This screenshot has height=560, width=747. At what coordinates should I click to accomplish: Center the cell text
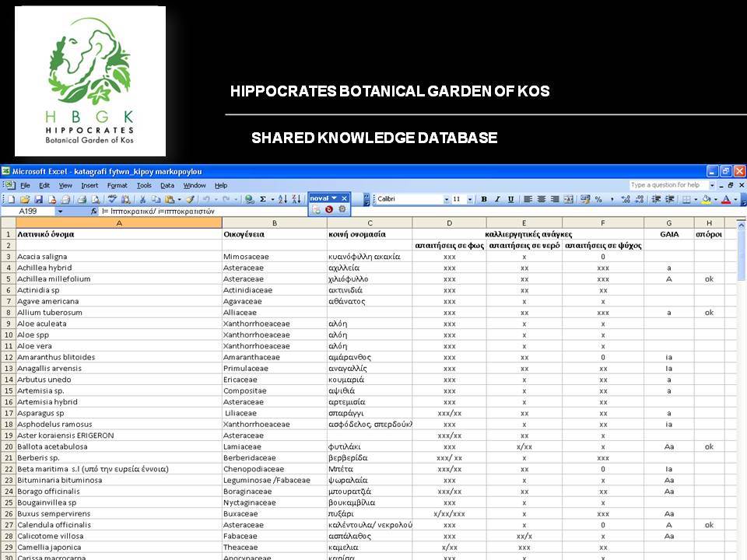542,199
